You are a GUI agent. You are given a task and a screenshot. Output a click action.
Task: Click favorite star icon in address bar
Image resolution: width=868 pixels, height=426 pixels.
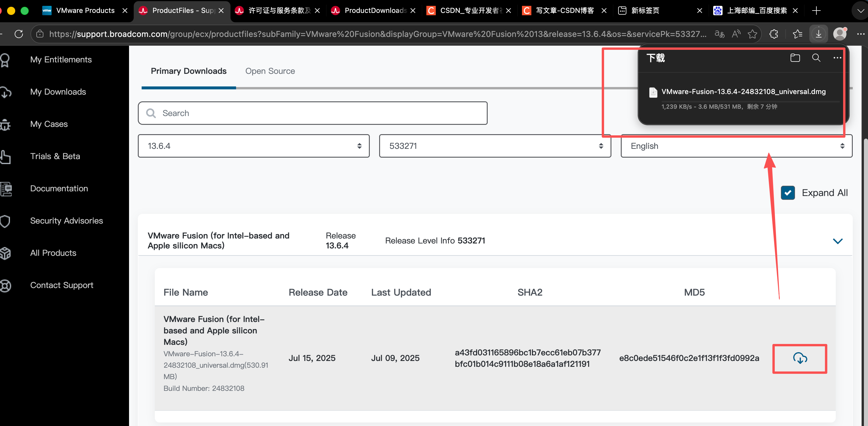(x=752, y=34)
